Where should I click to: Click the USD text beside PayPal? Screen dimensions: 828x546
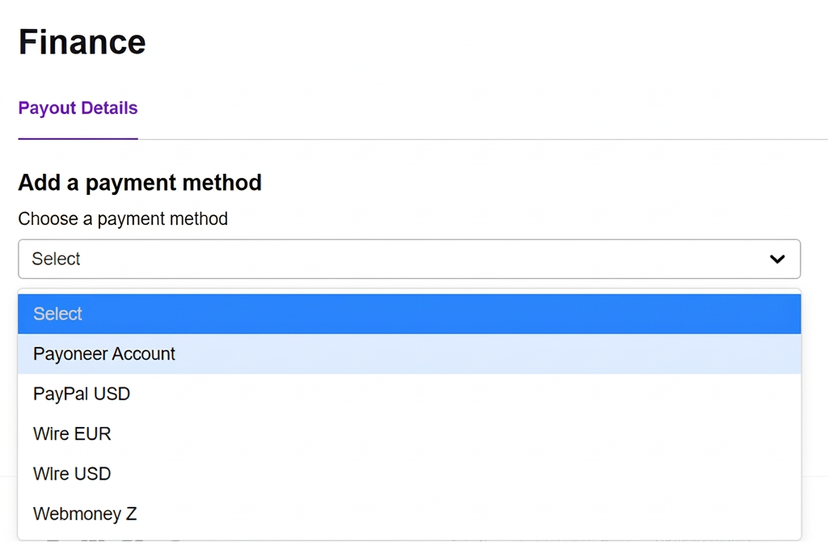pos(112,394)
